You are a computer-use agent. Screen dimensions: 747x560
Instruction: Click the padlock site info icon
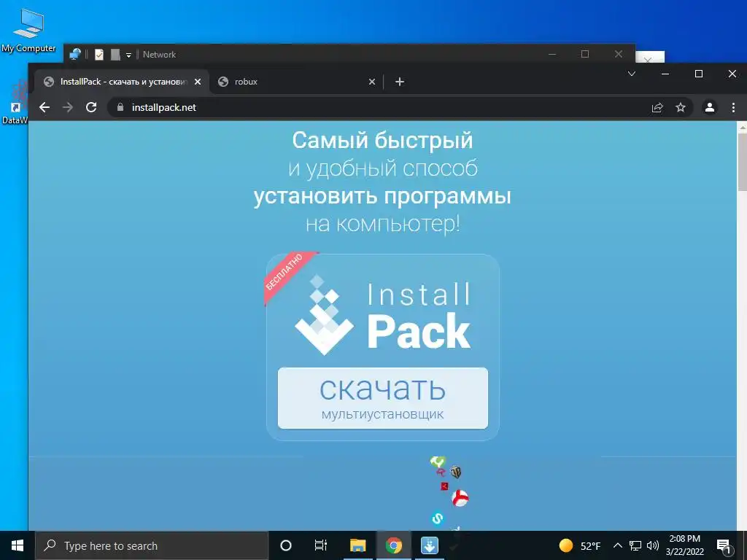click(120, 107)
